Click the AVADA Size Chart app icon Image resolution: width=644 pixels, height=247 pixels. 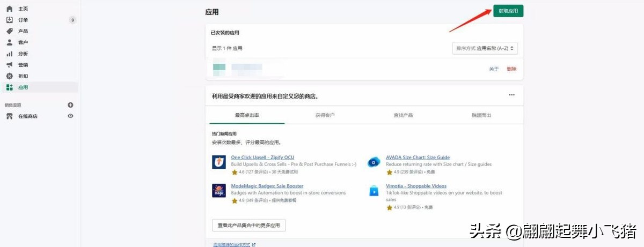374,162
